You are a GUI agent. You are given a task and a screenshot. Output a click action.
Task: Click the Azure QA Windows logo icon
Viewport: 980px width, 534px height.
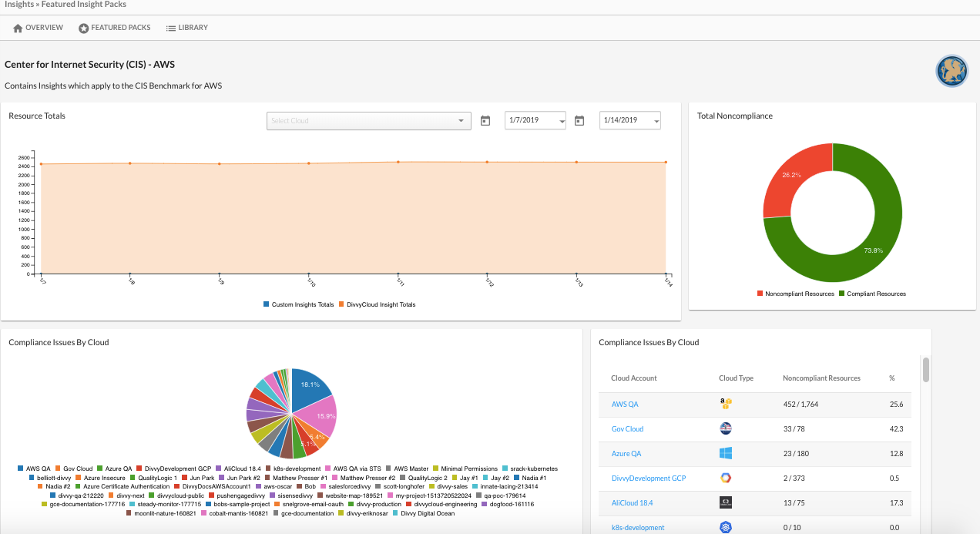(725, 453)
